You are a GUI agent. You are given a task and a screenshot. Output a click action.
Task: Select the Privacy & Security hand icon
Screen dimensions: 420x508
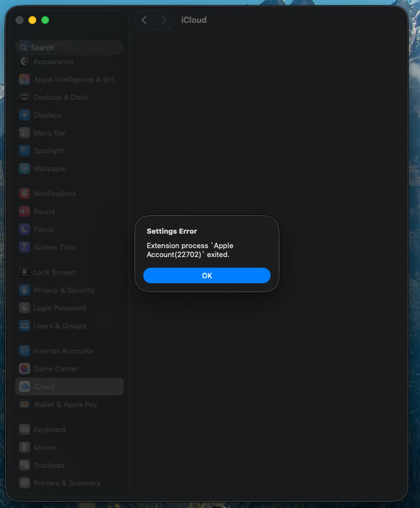pos(25,290)
